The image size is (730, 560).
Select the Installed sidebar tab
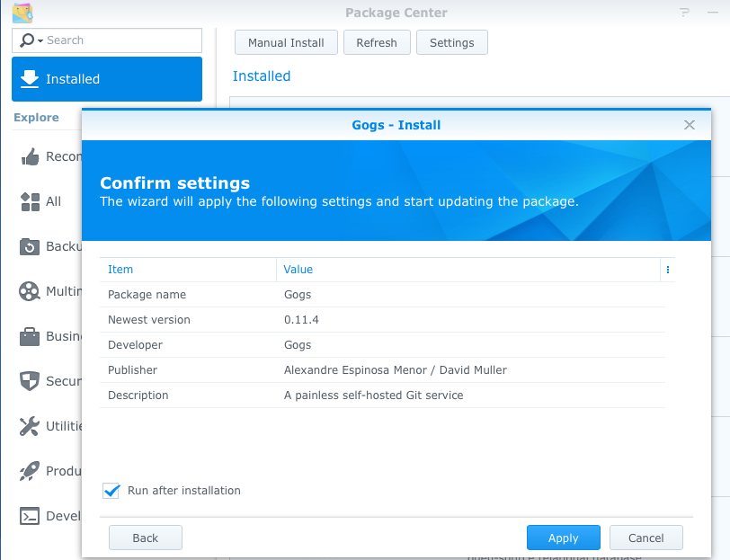(107, 79)
